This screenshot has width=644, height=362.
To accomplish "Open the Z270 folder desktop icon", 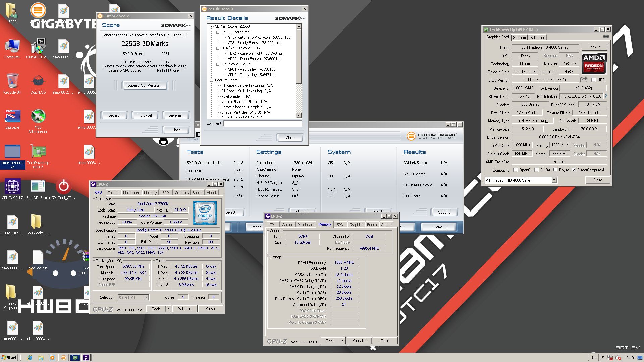I will [x=12, y=13].
